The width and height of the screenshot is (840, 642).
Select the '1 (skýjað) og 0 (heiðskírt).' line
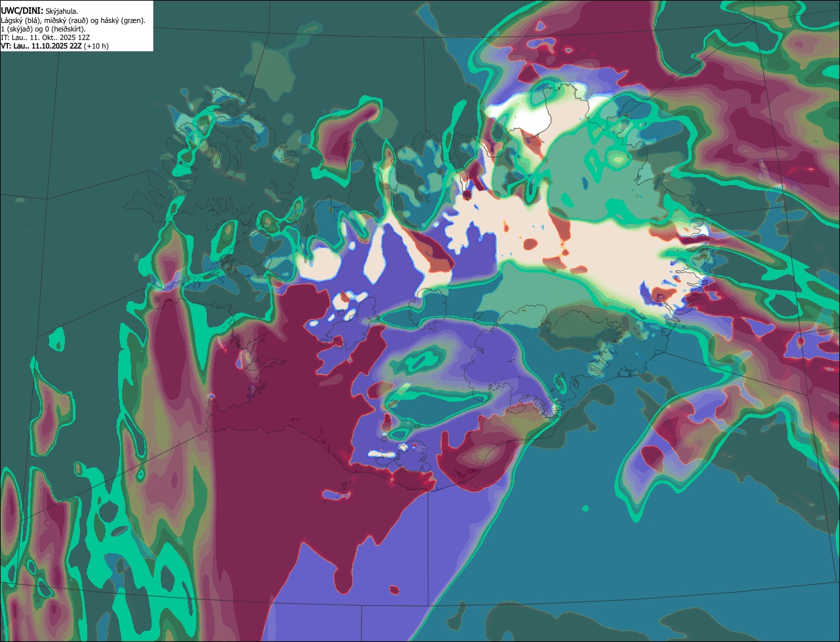point(43,29)
